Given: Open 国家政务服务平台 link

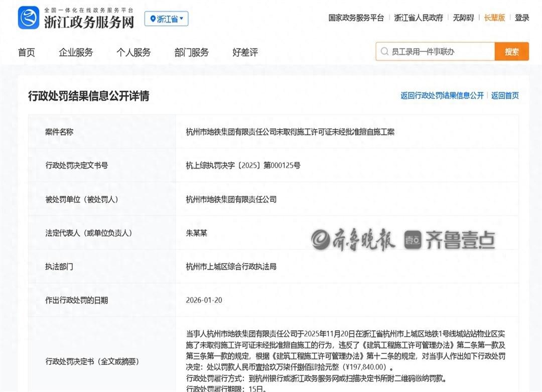Looking at the screenshot, I should coord(356,18).
